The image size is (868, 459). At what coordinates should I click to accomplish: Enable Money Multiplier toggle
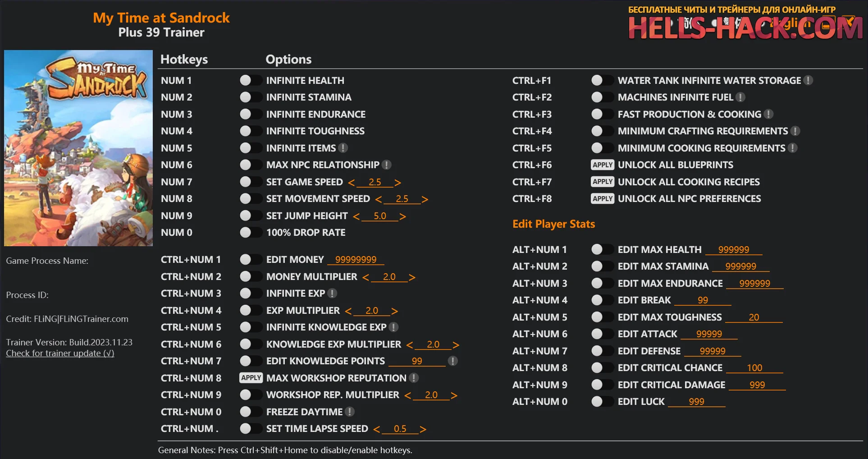[251, 276]
